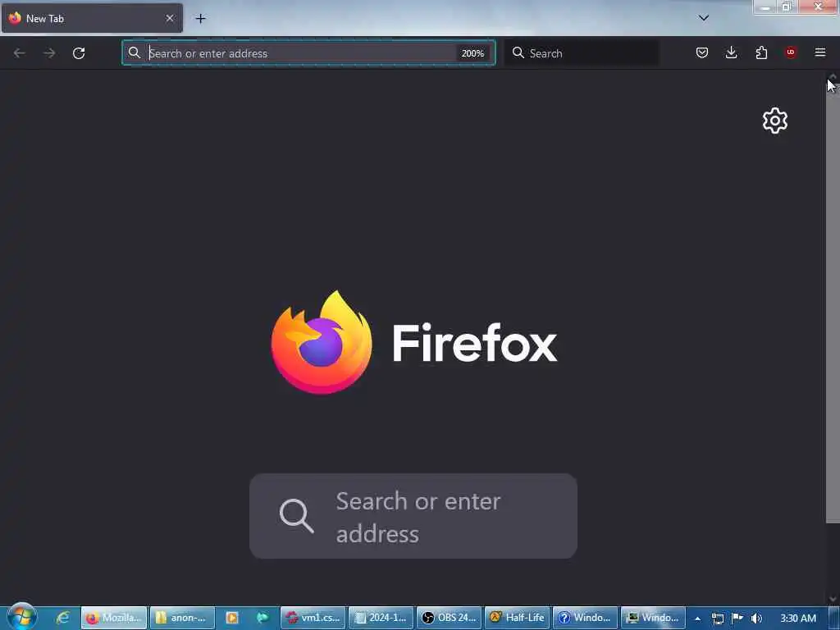Screen dimensions: 840x630
Task: Open the Windows Start menu
Action: point(22,617)
